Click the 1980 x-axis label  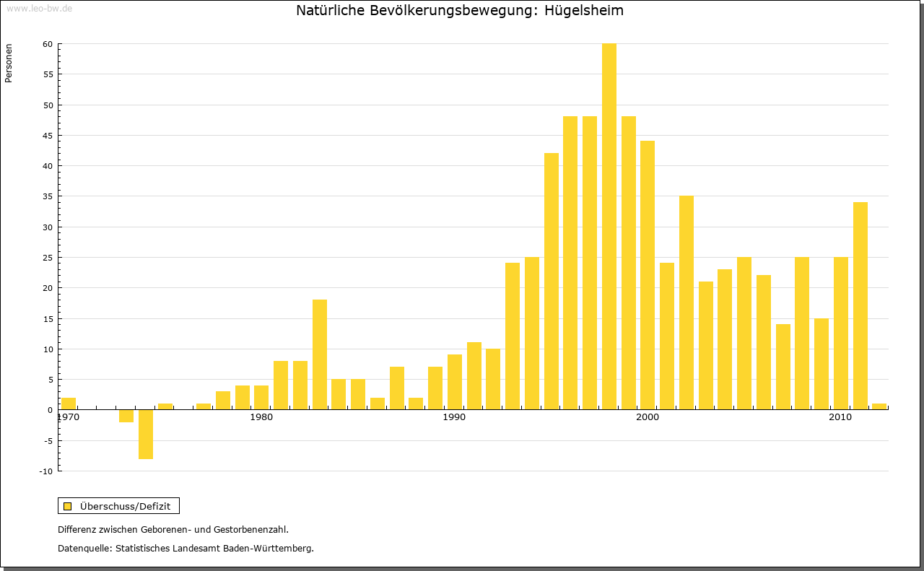click(x=261, y=418)
